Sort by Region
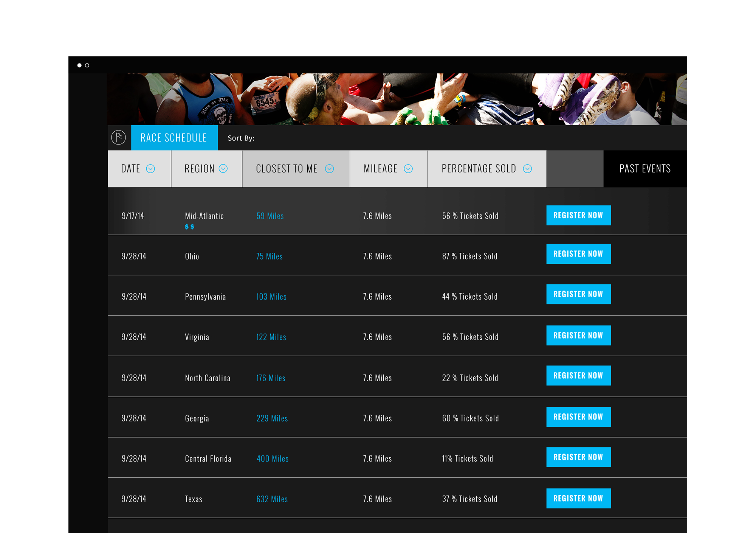 click(x=206, y=169)
